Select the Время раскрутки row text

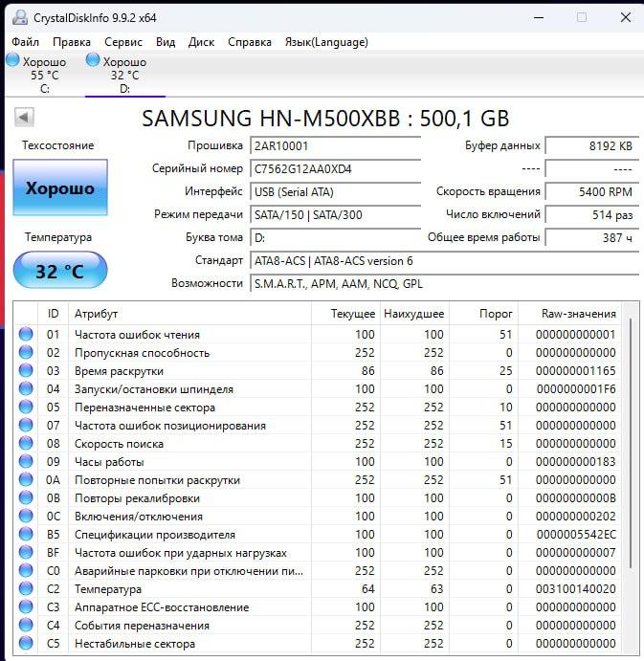[119, 371]
